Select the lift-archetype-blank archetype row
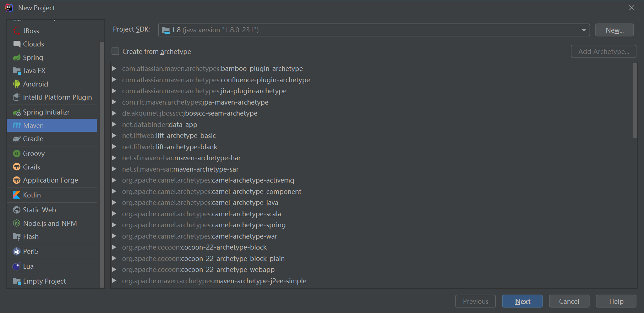Screen dimensions: 644x313 [x=371, y=147]
